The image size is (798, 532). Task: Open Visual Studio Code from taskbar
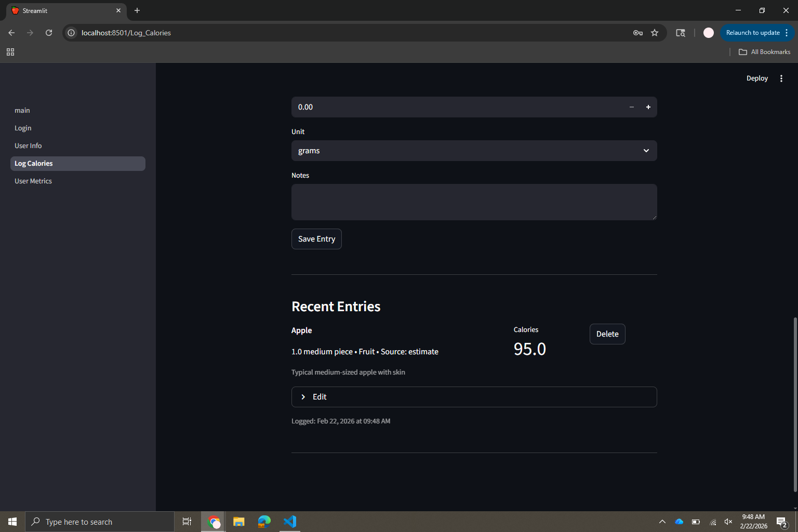click(290, 522)
